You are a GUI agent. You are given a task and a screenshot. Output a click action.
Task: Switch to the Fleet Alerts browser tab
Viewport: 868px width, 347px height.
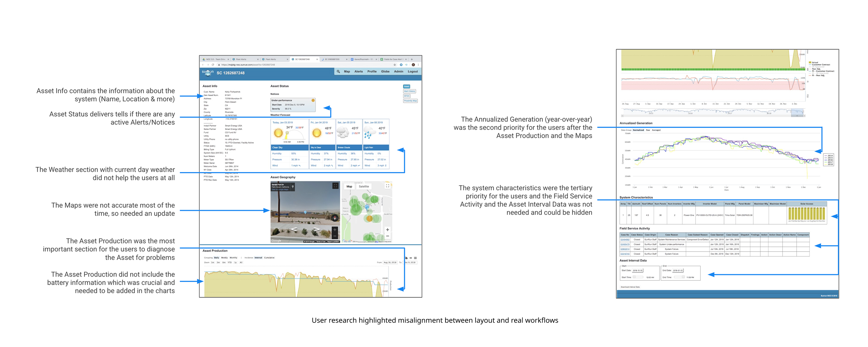(241, 59)
